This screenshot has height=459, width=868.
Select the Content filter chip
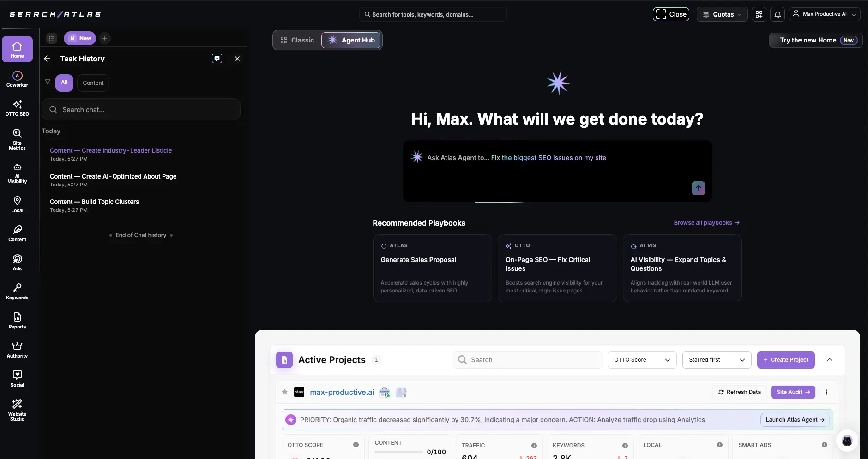point(93,83)
